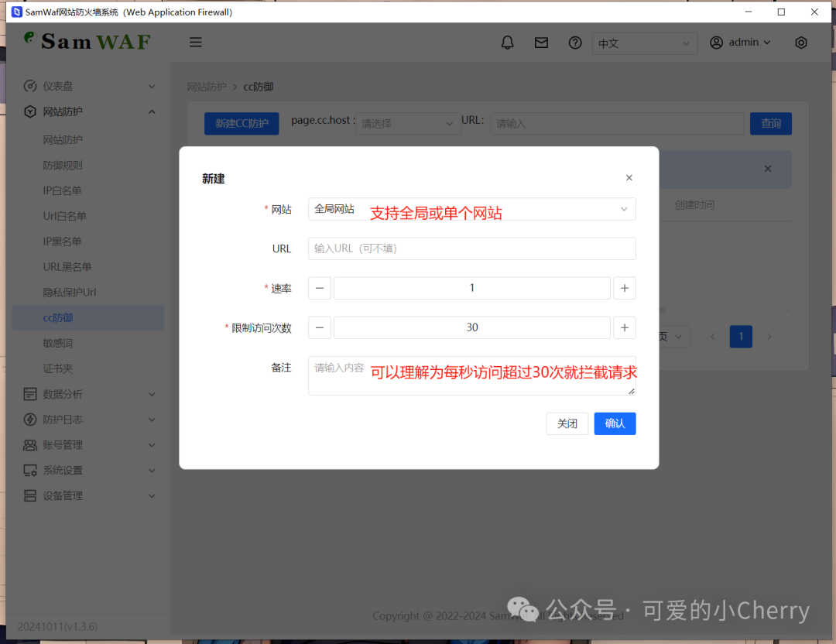The image size is (836, 644).
Task: Select IP黑名单 in the sidebar
Action: [x=88, y=241]
